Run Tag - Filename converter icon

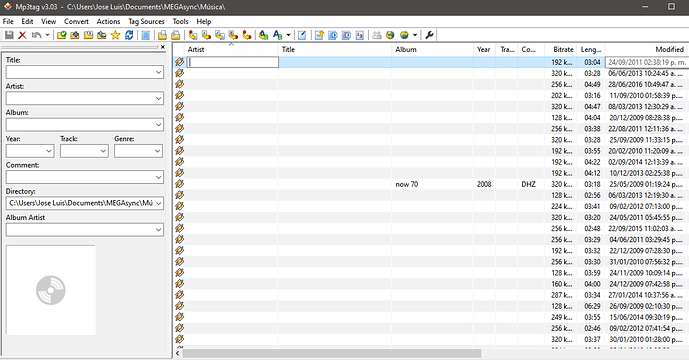pyautogui.click(x=192, y=35)
